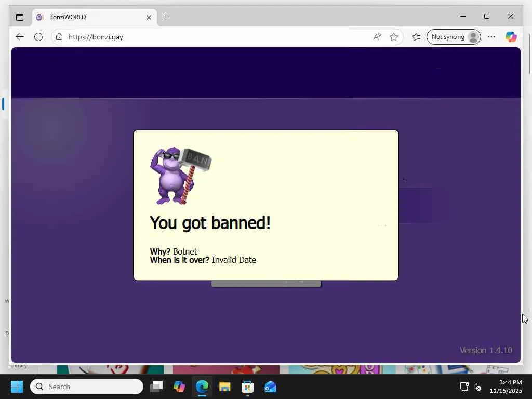Image resolution: width=532 pixels, height=399 pixels.
Task: Click the 'Why?' label text
Action: (160, 251)
